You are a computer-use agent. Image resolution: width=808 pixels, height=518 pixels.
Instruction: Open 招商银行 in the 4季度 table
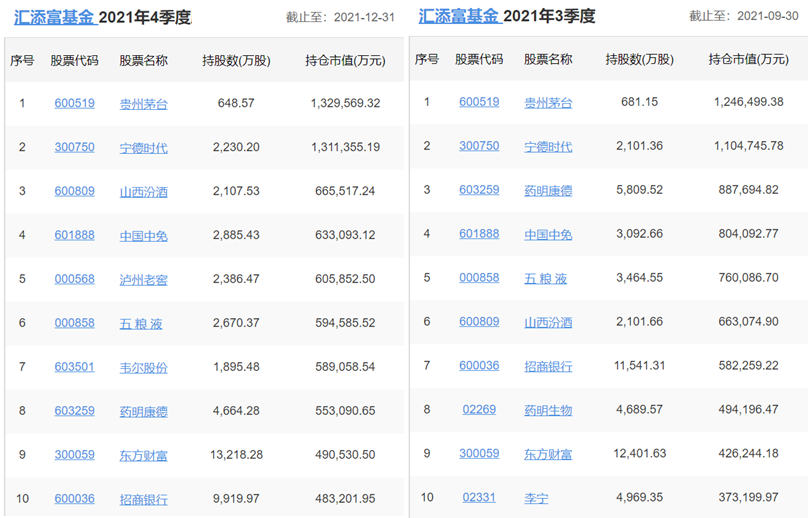(144, 500)
